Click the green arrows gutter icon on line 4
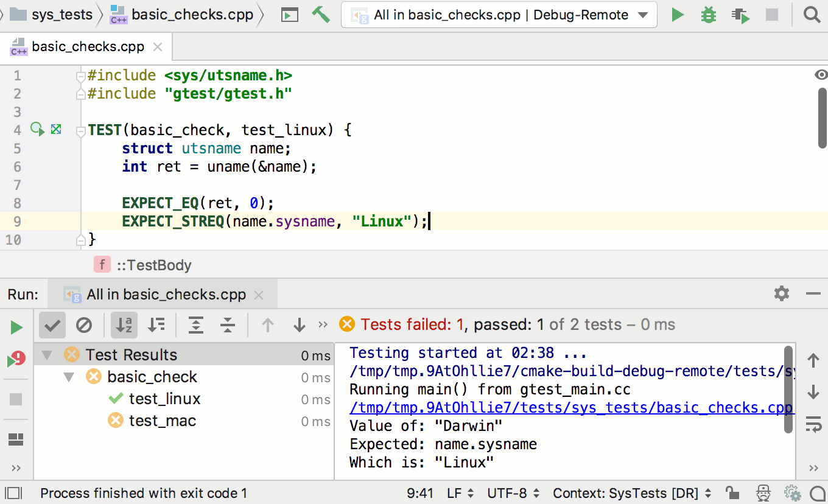The height and width of the screenshot is (504, 828). point(56,129)
